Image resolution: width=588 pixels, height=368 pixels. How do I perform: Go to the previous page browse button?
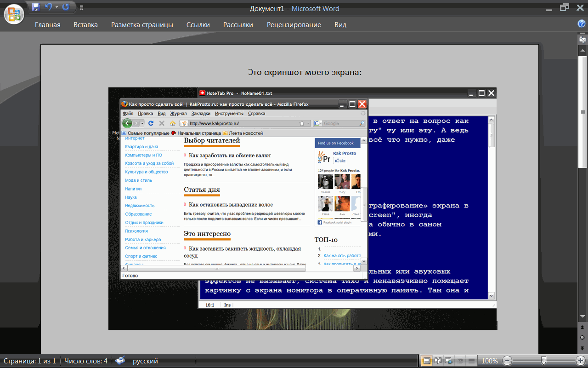pos(582,328)
